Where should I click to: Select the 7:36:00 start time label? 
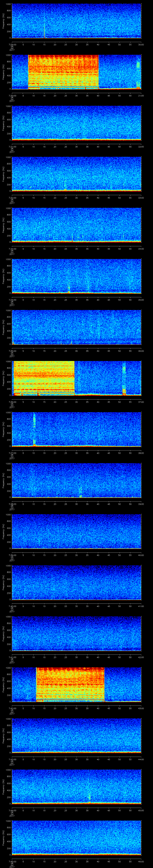pos(12,402)
